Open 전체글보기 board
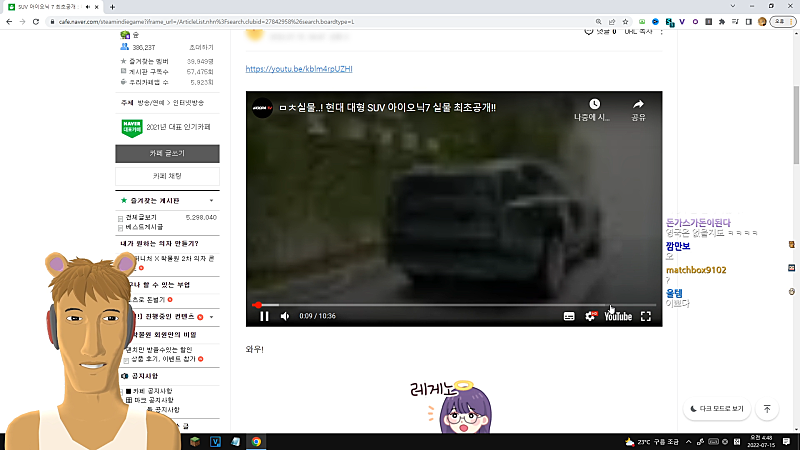This screenshot has height=450, width=800. click(141, 217)
